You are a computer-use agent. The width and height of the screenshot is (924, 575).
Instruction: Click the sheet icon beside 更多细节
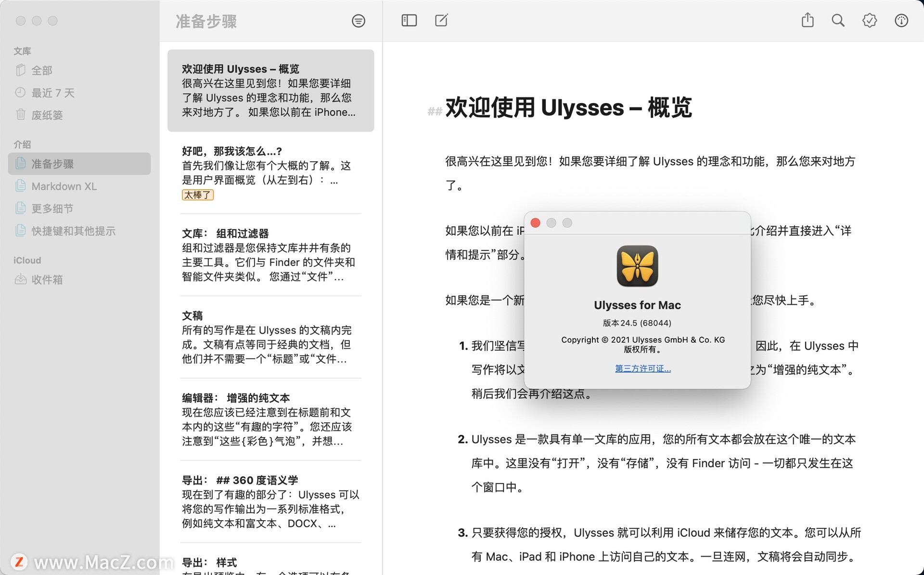click(20, 208)
